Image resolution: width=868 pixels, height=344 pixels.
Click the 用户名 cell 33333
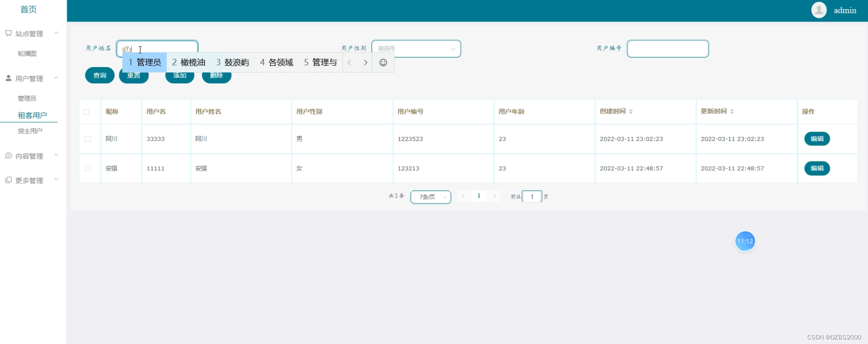pyautogui.click(x=156, y=139)
